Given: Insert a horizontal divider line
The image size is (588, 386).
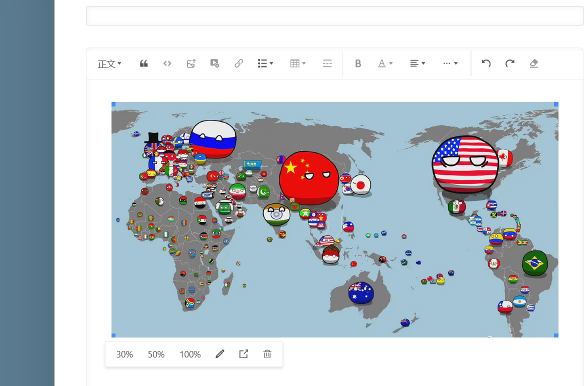Looking at the screenshot, I should tap(327, 63).
